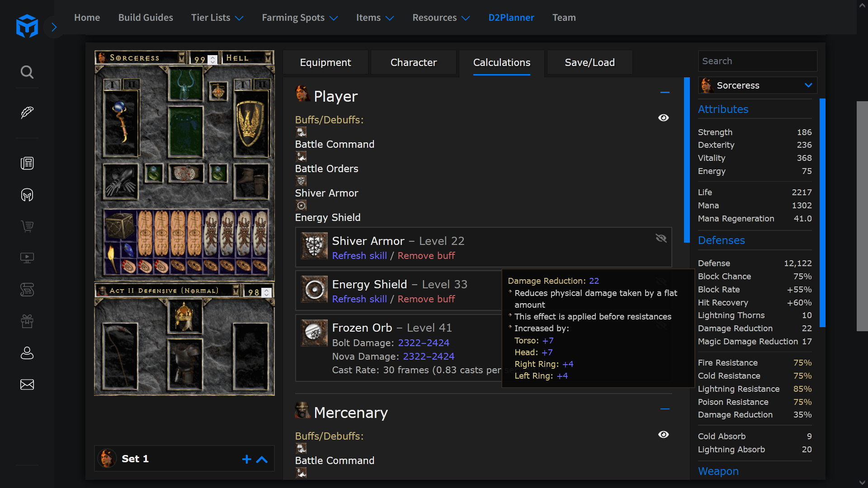Viewport: 868px width, 488px height.
Task: Switch to the Equipment tab
Action: click(325, 62)
